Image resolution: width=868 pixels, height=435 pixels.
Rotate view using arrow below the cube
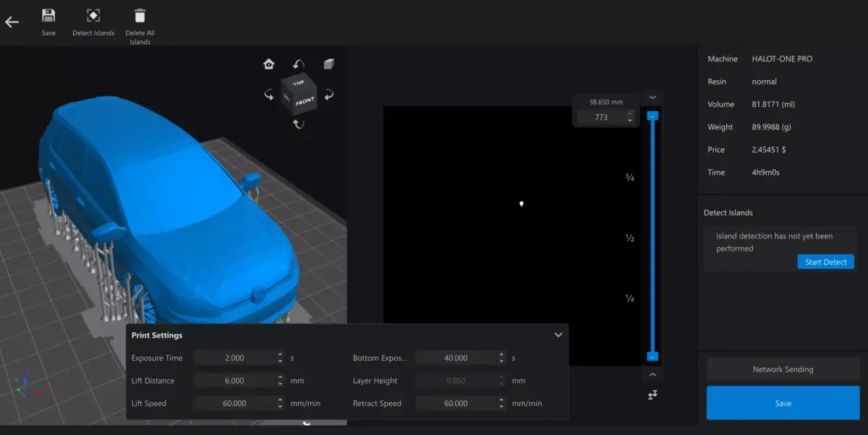tap(299, 124)
